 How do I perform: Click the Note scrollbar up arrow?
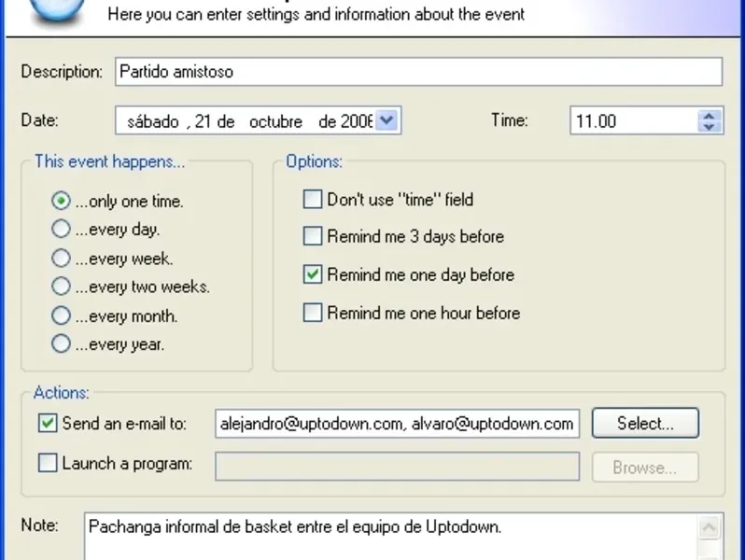[710, 528]
